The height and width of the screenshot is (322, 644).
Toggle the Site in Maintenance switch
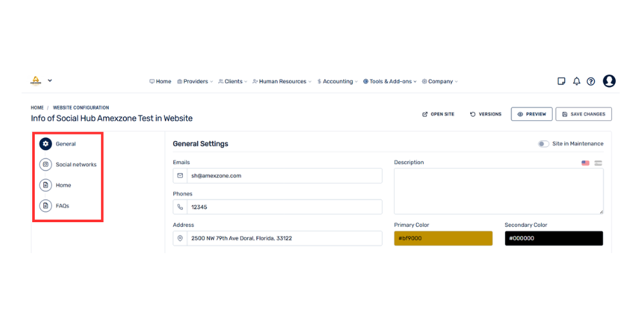pos(544,144)
